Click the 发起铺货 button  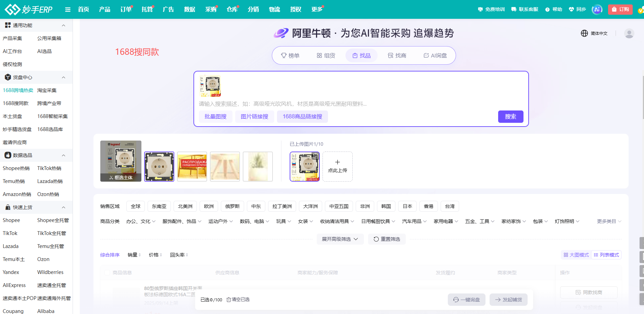(x=508, y=300)
